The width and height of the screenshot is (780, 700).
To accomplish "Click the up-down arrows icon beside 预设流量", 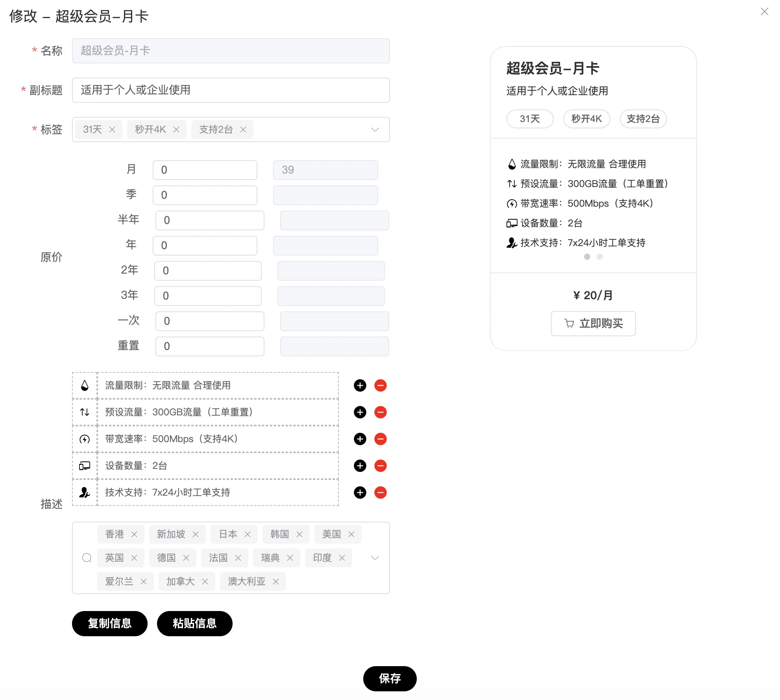I will [85, 412].
